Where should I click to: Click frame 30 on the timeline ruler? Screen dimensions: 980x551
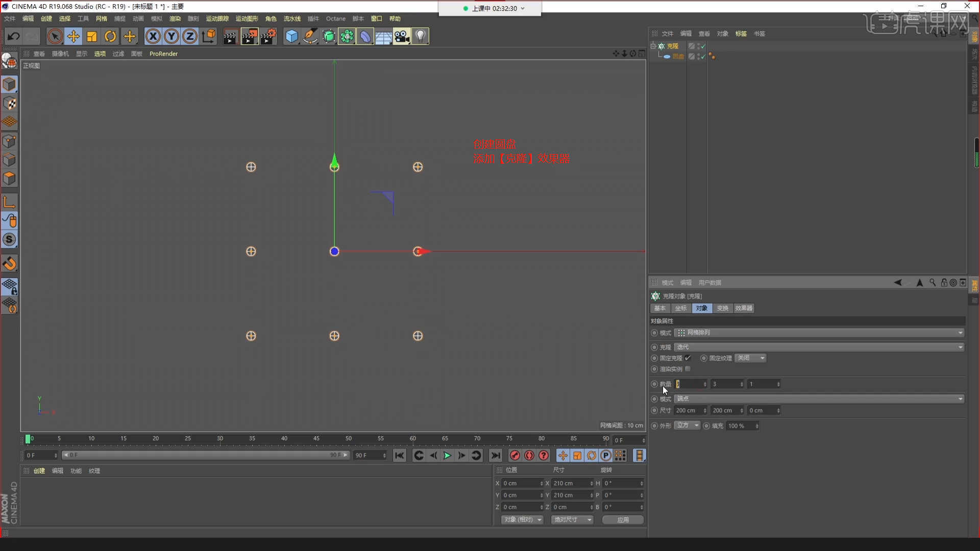point(219,439)
